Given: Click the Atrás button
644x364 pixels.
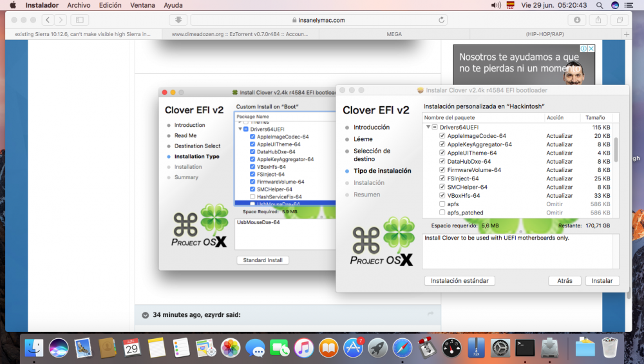Looking at the screenshot, I should pyautogui.click(x=565, y=281).
